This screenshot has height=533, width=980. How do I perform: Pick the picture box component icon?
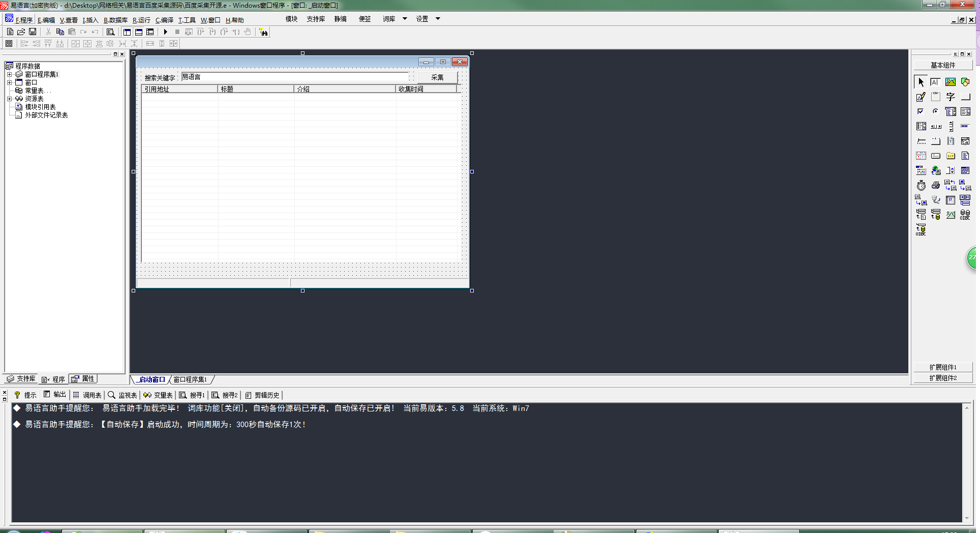click(950, 82)
